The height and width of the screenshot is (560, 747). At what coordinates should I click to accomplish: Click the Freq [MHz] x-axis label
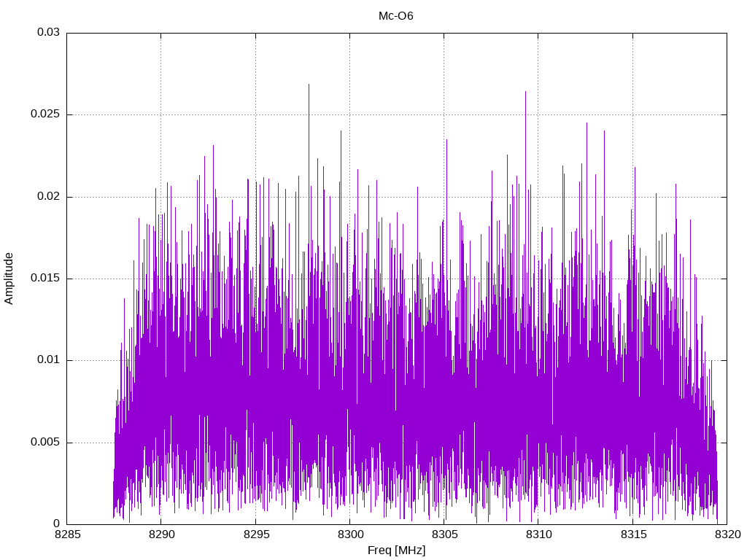click(396, 551)
